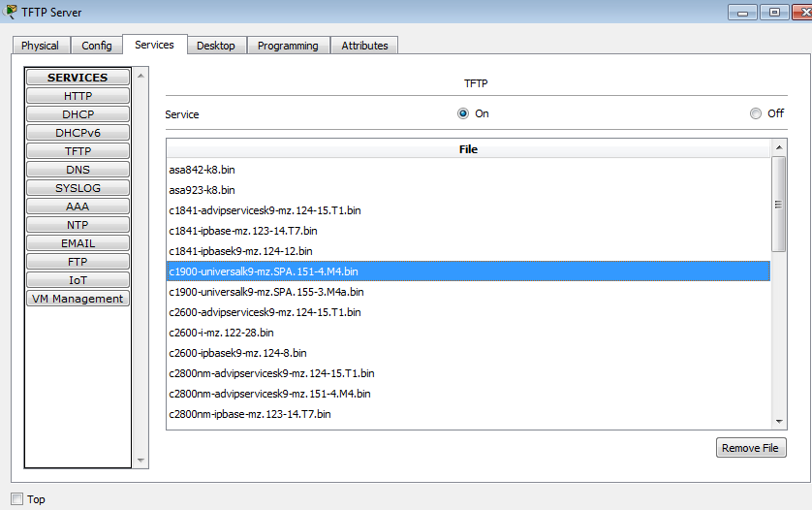Viewport: 812px width, 510px height.
Task: Click the TFTP Server window icon
Action: [11, 11]
